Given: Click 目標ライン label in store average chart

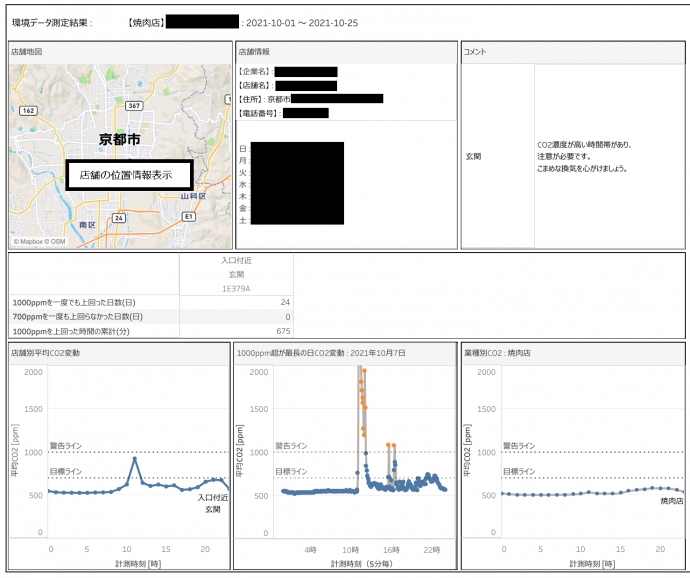Looking at the screenshot, I should pos(66,471).
